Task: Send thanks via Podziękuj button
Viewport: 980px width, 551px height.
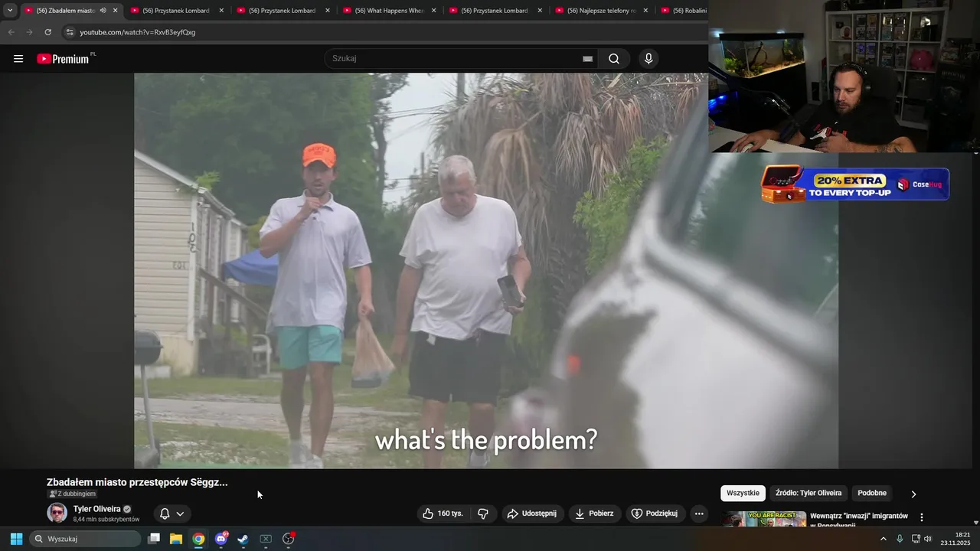Action: [x=655, y=514]
